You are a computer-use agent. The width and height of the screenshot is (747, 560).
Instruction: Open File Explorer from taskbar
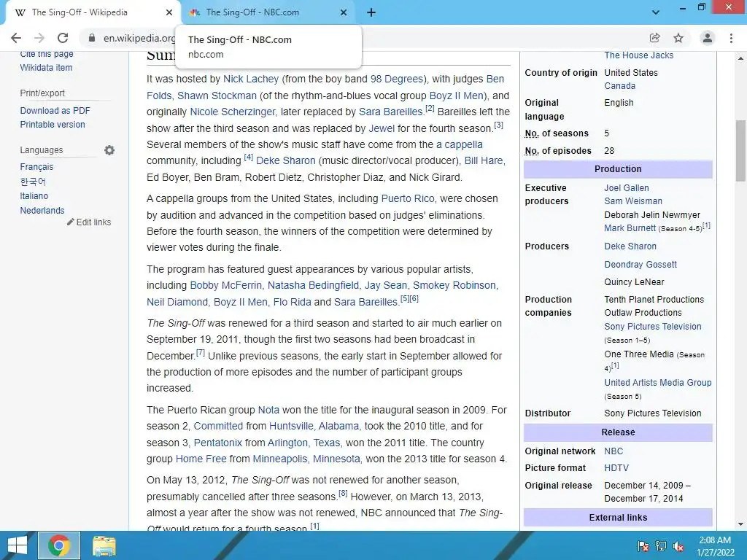pos(104,545)
